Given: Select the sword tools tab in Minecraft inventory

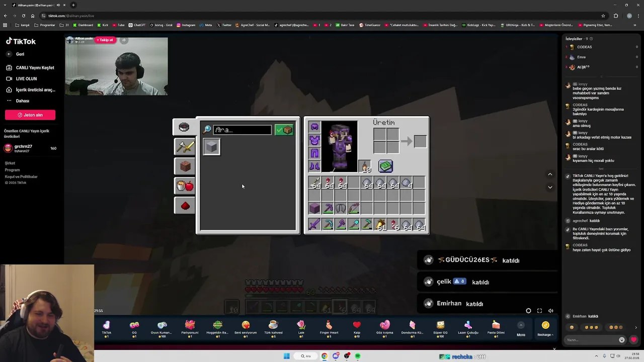Looking at the screenshot, I should pos(185,146).
